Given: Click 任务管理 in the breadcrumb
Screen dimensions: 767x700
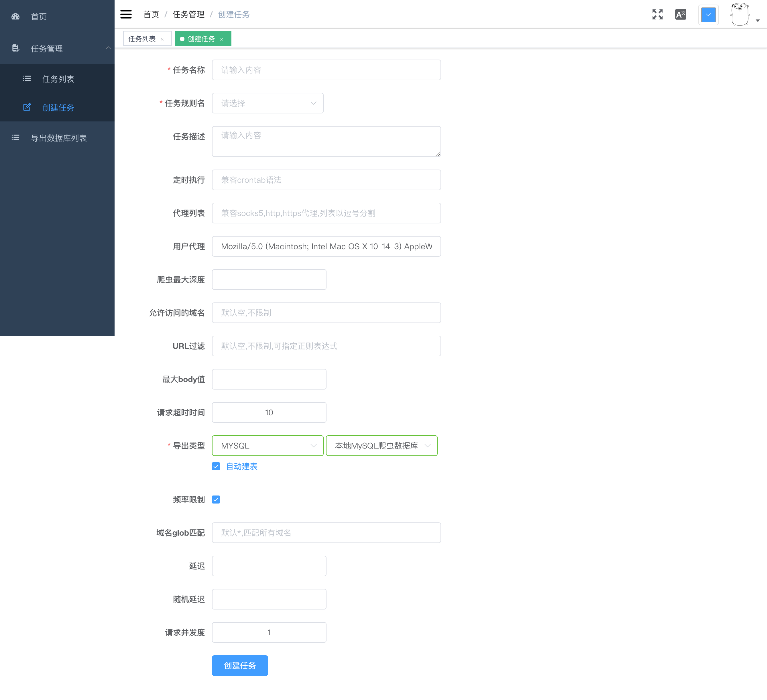Looking at the screenshot, I should [x=188, y=14].
